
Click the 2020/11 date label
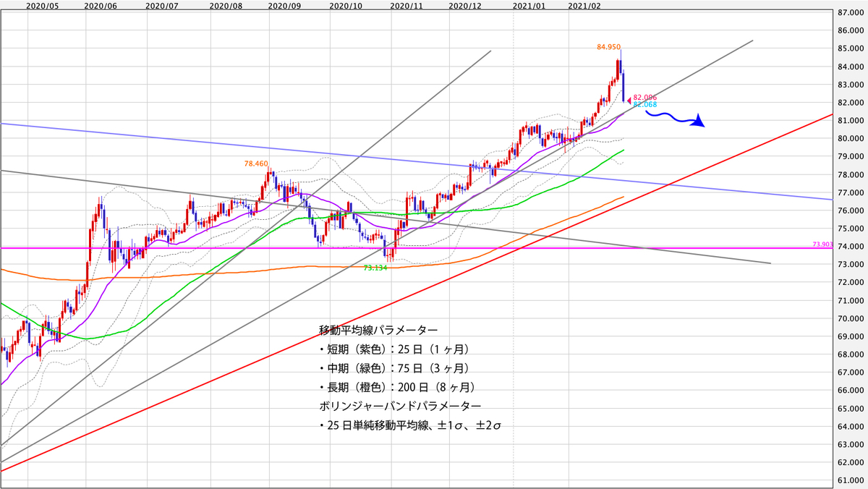click(x=406, y=5)
